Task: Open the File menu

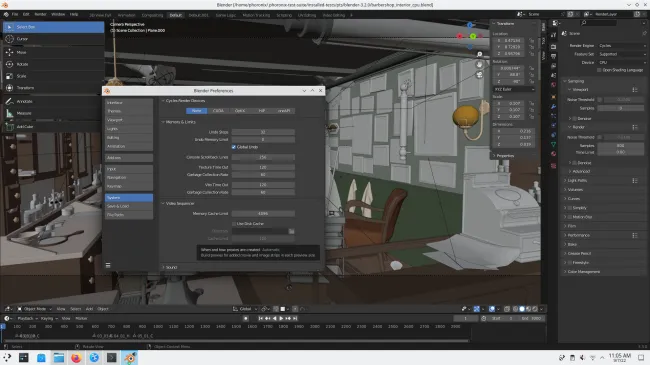Action: point(15,14)
